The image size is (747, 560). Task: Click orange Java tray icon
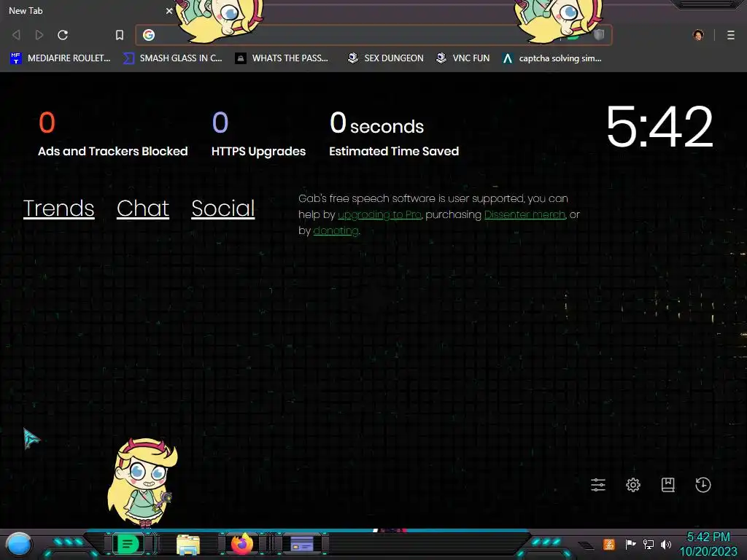609,544
